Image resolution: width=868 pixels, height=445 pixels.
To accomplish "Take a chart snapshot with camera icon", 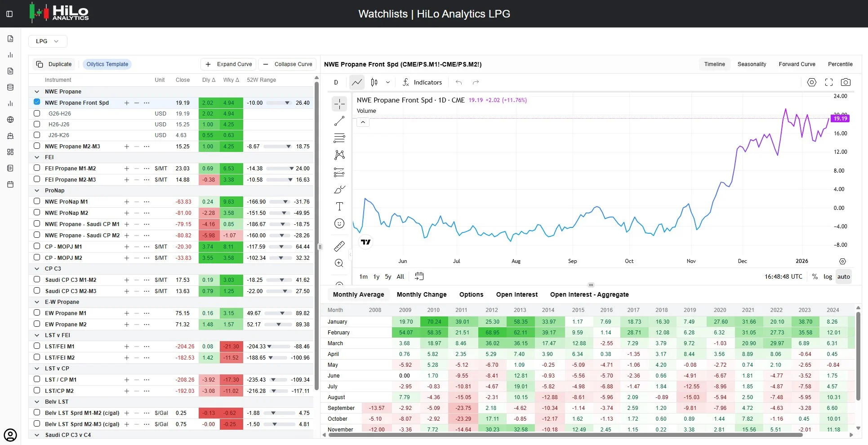I will pos(846,82).
